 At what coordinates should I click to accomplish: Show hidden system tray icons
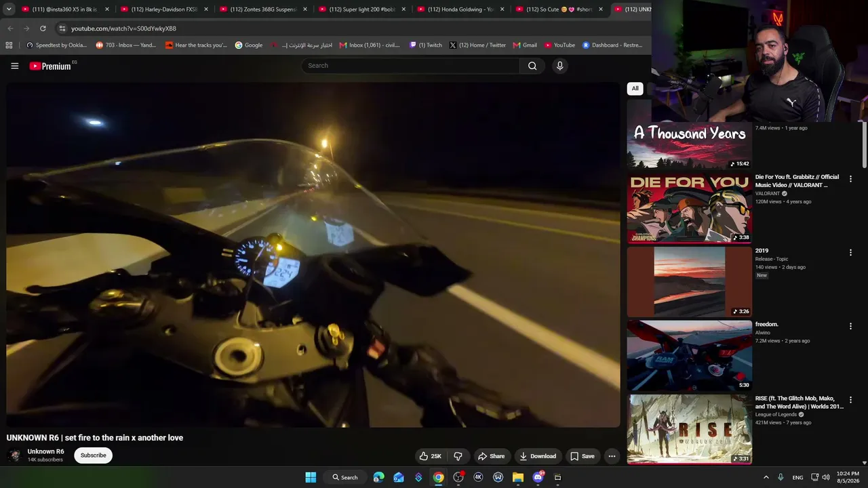point(766,477)
